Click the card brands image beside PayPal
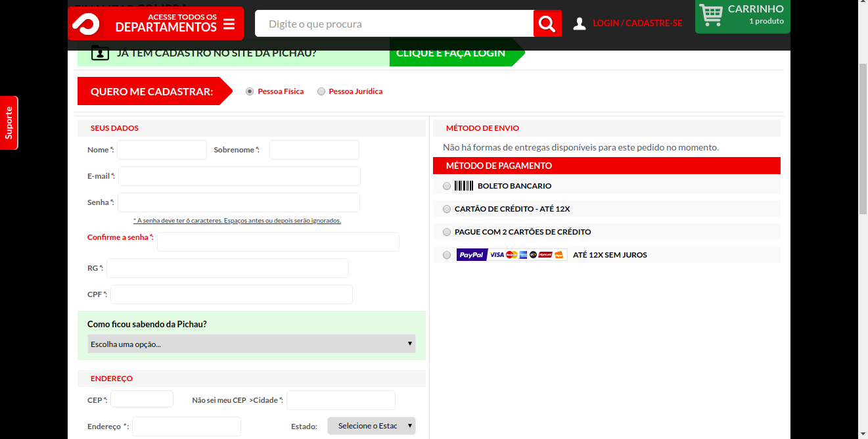This screenshot has height=439, width=868. [527, 255]
